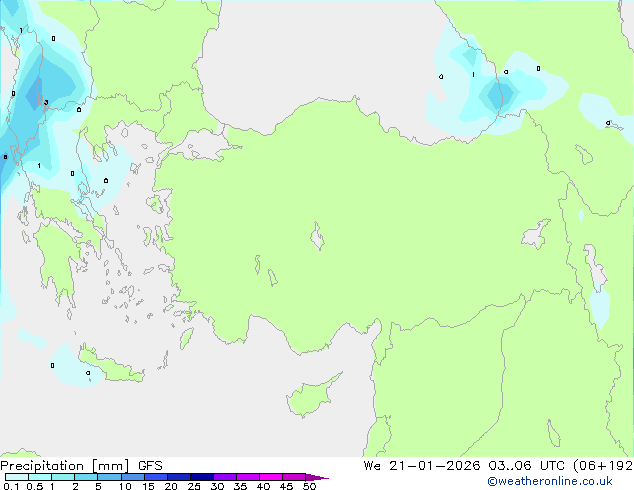Select the 20–25 mm legend swatch

coord(178,477)
